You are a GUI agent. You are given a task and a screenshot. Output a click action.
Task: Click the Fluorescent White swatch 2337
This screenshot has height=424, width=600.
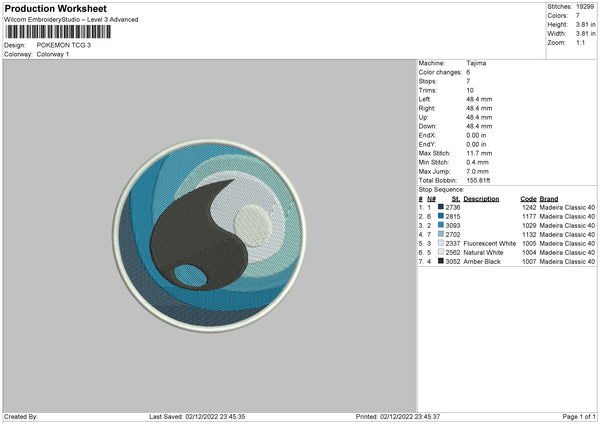[441, 243]
